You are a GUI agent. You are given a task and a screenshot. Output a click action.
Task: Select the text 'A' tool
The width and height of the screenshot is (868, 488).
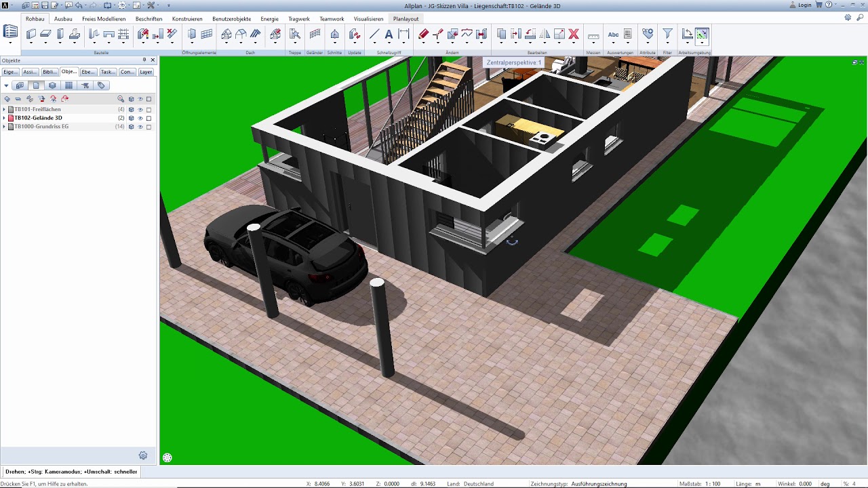click(x=389, y=34)
